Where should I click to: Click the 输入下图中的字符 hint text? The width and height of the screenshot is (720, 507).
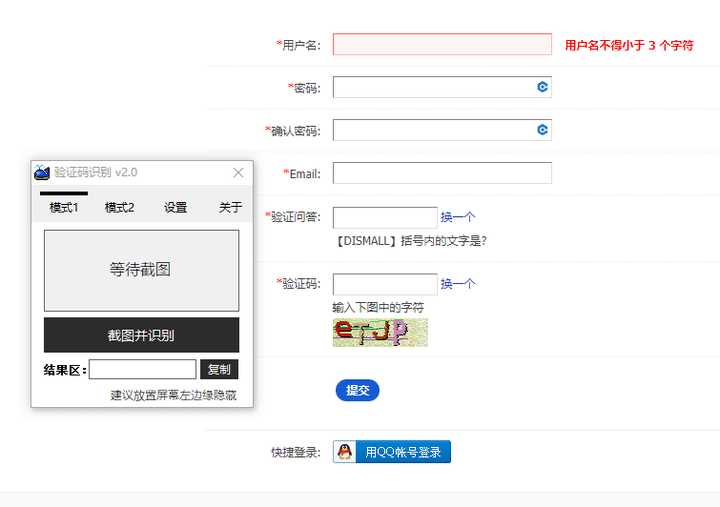[378, 307]
